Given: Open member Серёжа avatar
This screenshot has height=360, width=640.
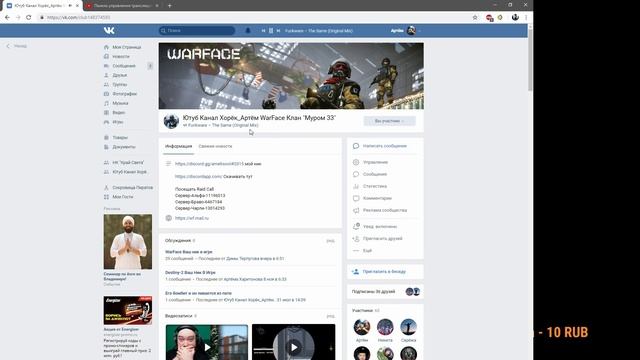Looking at the screenshot, I should point(408,327).
